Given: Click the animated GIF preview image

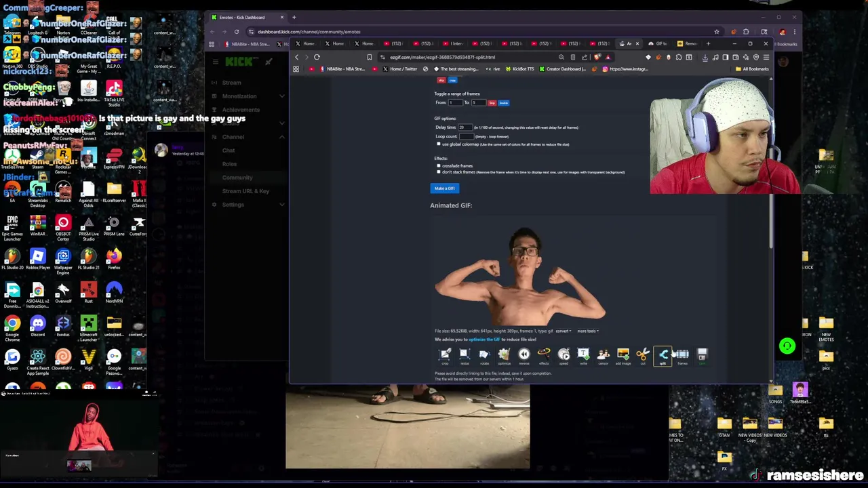Looking at the screenshot, I should (x=520, y=277).
